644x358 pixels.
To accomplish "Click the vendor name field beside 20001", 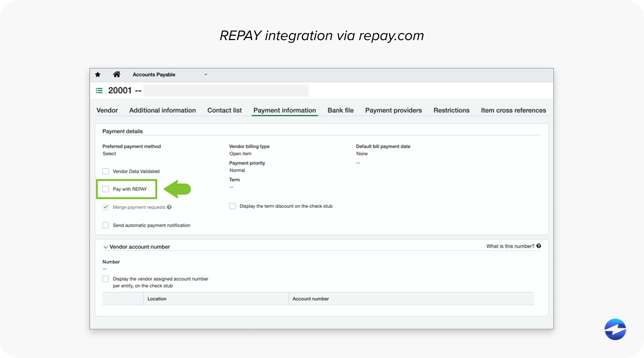I will 225,90.
